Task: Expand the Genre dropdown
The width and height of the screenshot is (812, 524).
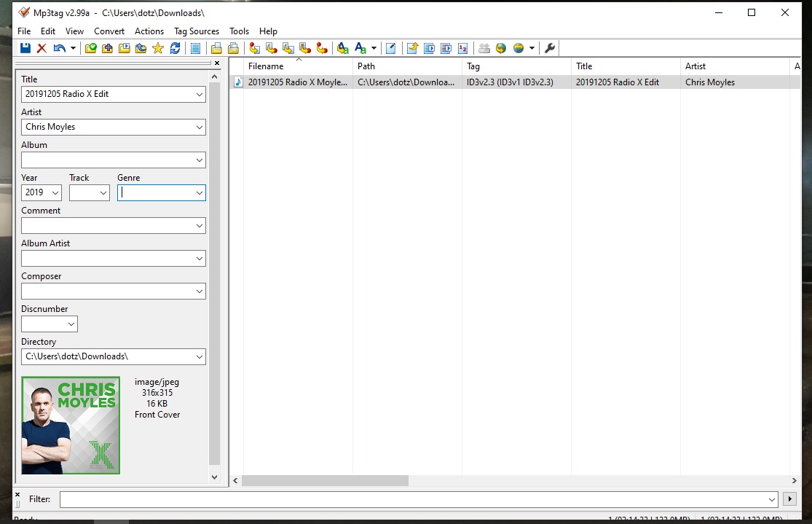Action: pyautogui.click(x=199, y=193)
